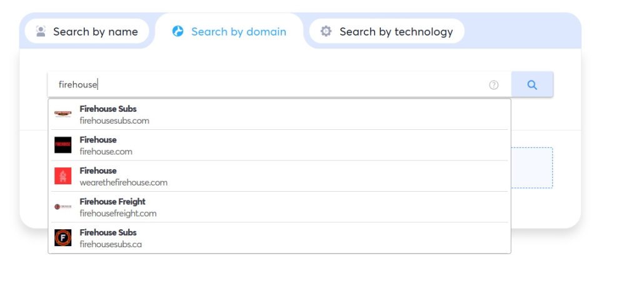
Task: Click the globe icon on Search by domain
Action: click(178, 31)
